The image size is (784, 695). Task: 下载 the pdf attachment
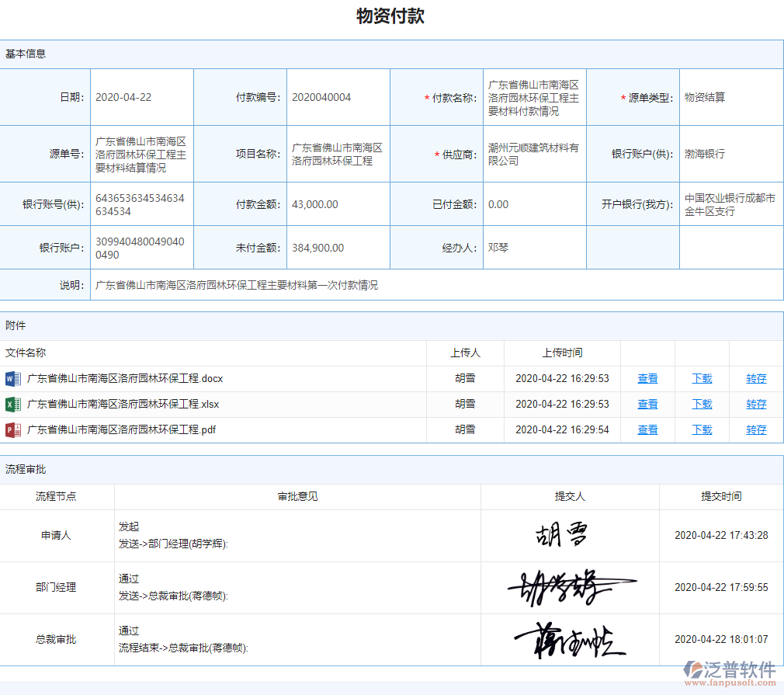coord(702,429)
